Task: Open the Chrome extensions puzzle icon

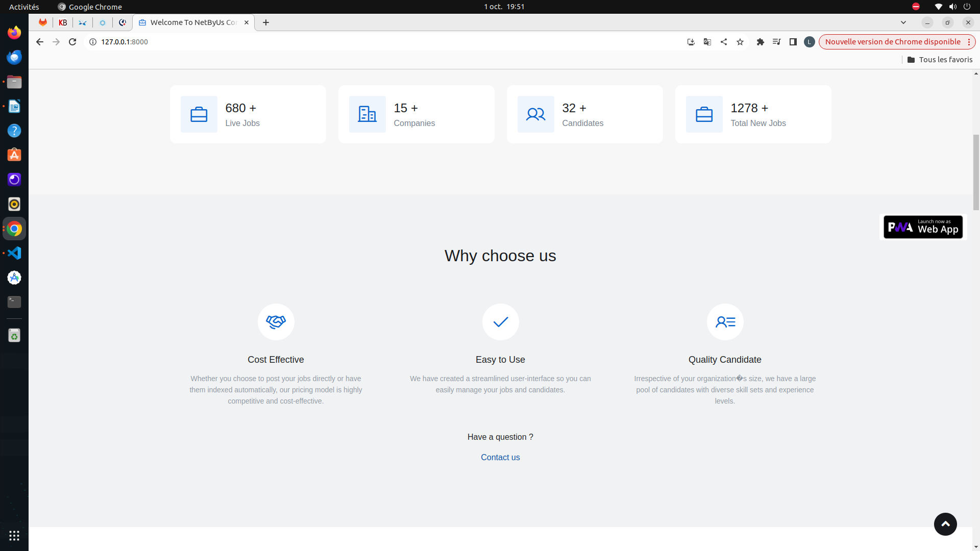Action: (761, 42)
